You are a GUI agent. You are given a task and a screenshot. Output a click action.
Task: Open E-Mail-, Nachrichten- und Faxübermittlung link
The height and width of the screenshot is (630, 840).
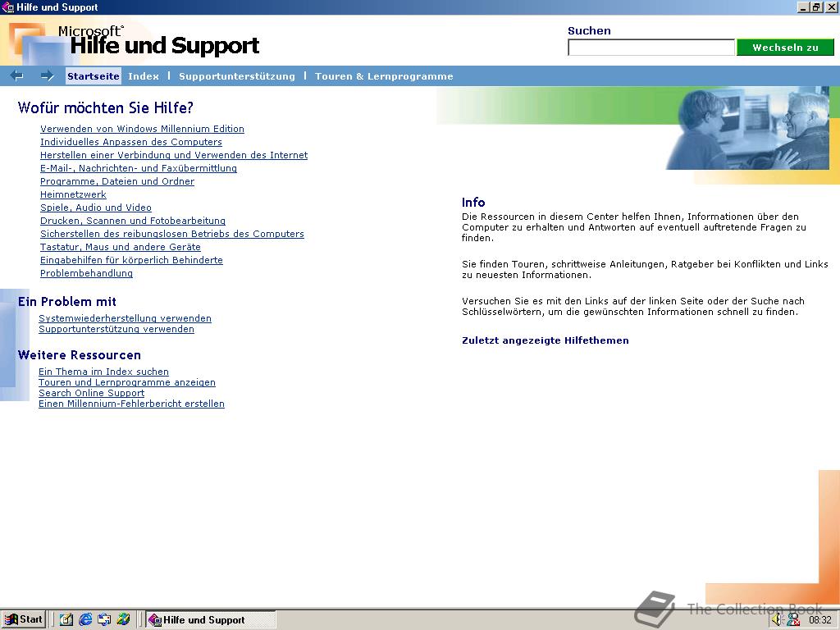(x=138, y=168)
